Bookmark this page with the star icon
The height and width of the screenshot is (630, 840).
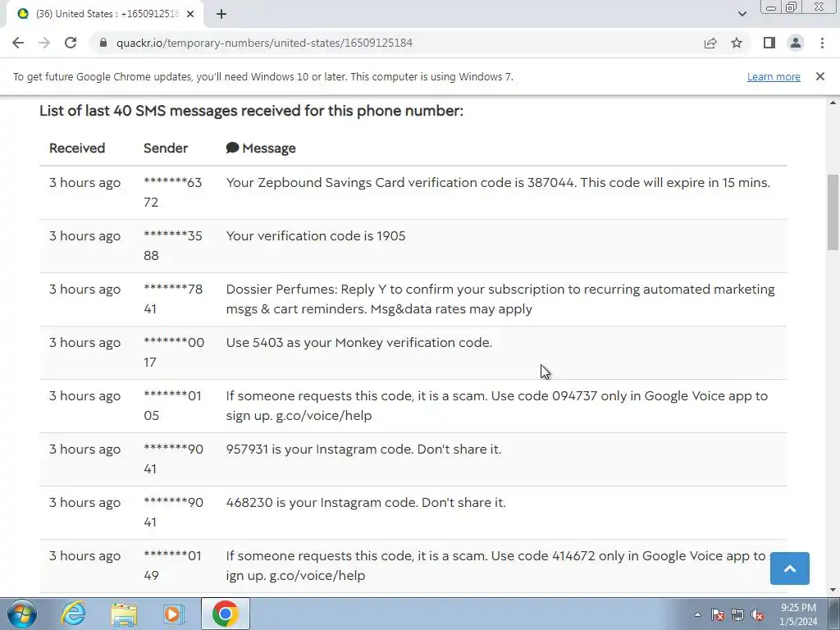coord(737,43)
